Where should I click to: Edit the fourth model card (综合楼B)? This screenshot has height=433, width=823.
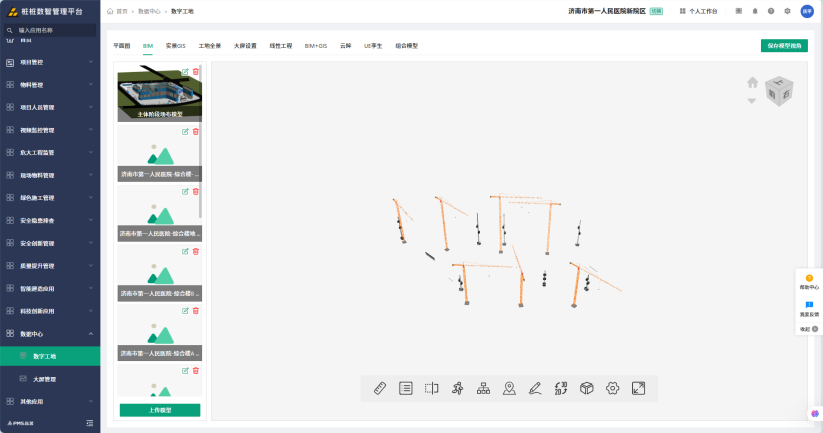[185, 251]
